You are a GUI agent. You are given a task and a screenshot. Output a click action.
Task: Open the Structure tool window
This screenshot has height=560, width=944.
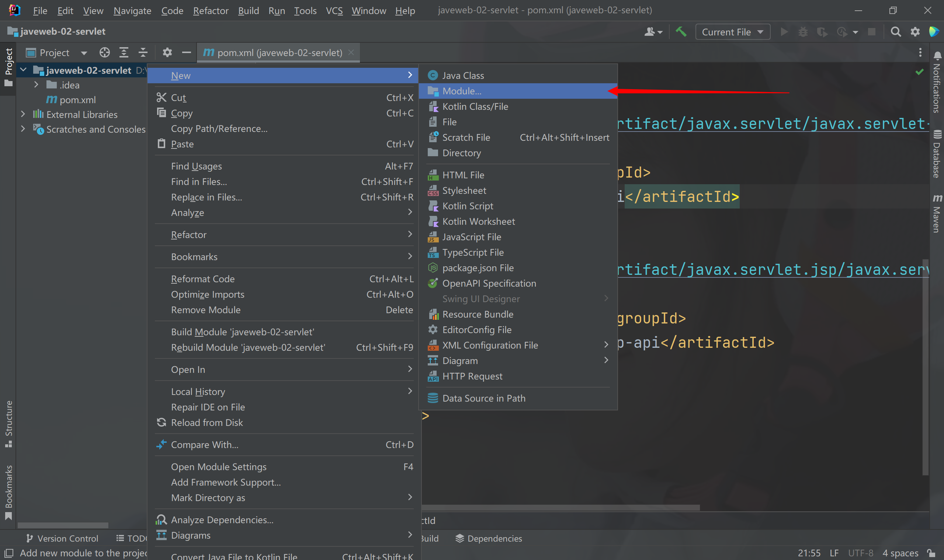pyautogui.click(x=8, y=424)
